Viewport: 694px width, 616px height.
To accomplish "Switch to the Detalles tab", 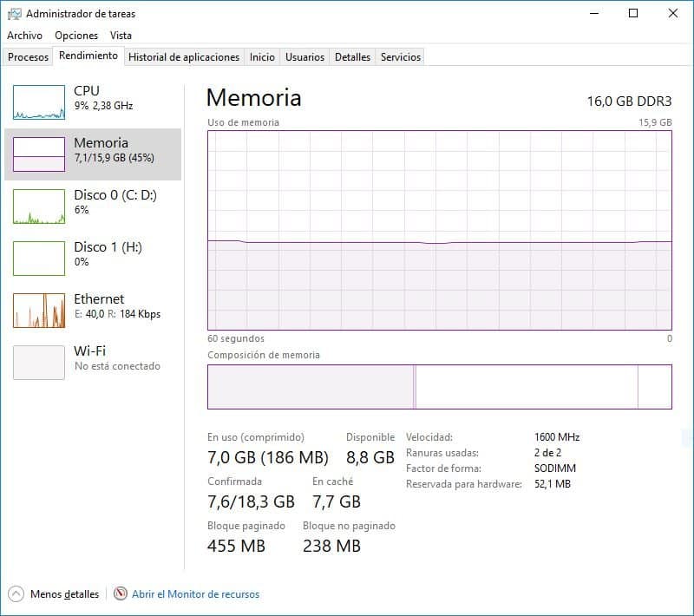I will [354, 56].
